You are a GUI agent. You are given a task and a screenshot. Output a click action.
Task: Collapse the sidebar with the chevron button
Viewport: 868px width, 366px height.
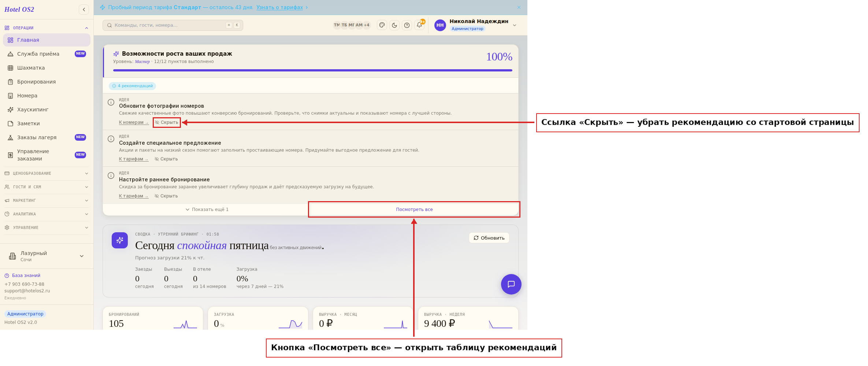point(84,10)
